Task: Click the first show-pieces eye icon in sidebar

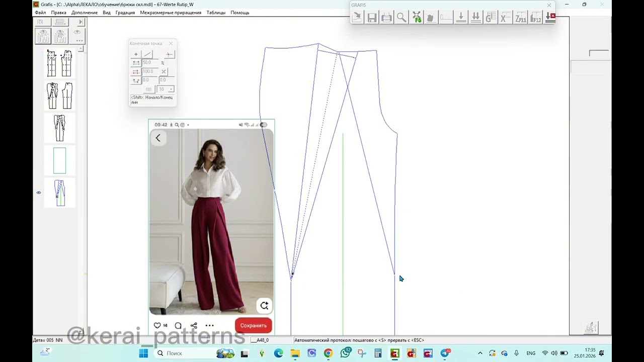Action: tap(43, 36)
